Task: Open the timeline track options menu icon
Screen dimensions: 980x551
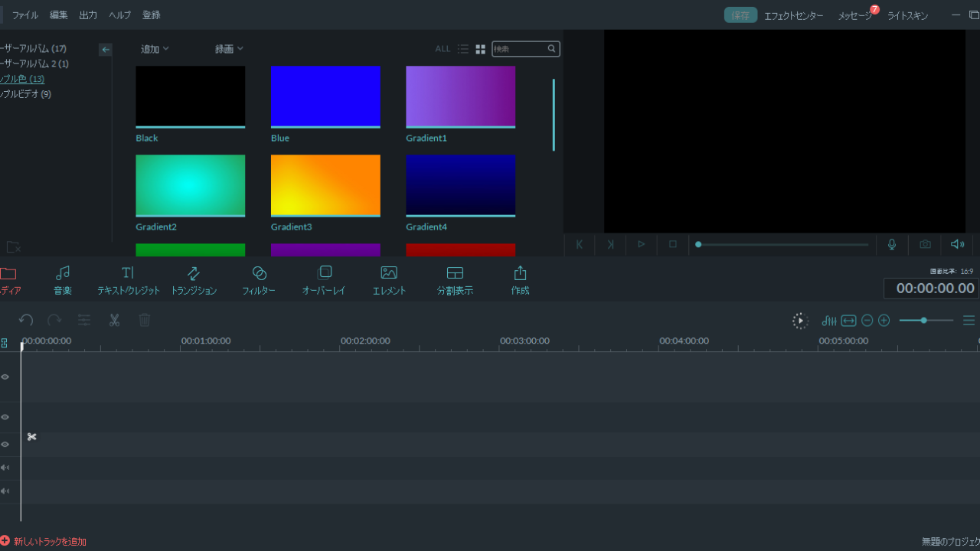Action: pyautogui.click(x=969, y=321)
